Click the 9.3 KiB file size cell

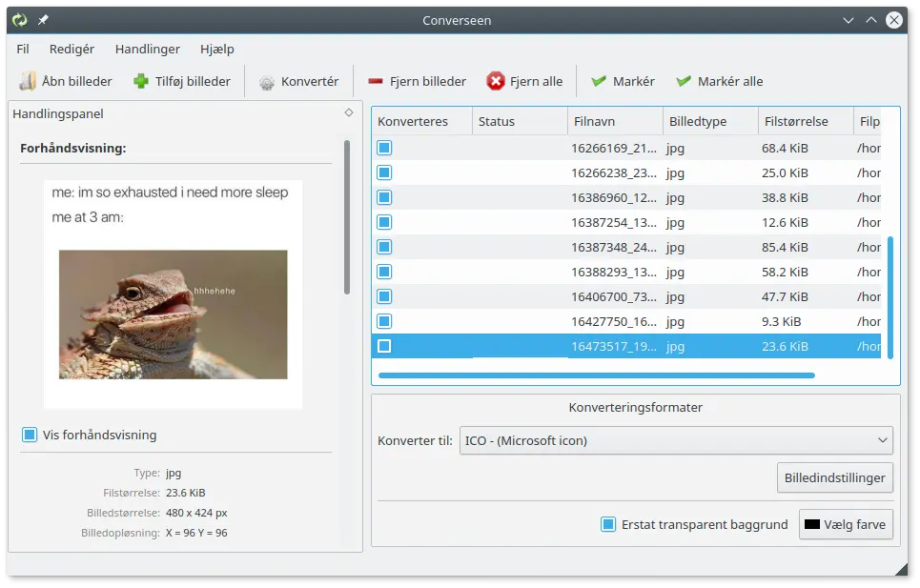click(781, 322)
